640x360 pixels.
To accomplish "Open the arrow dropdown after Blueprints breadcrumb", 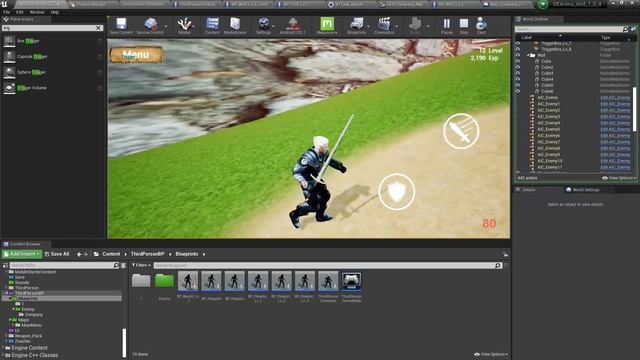I will tap(204, 254).
